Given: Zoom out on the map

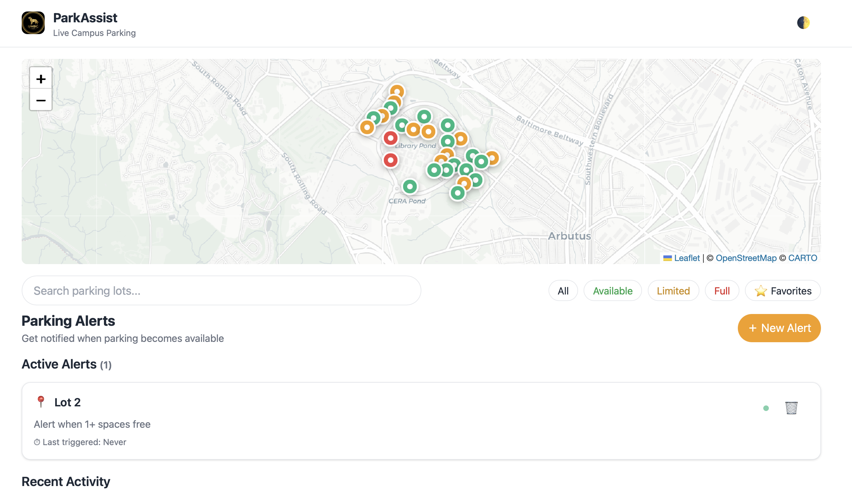Looking at the screenshot, I should coord(41,100).
